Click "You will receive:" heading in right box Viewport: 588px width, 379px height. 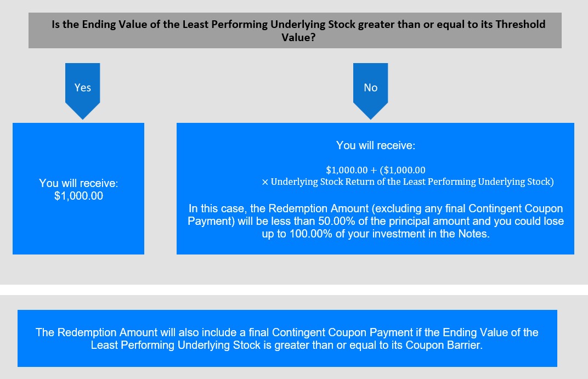point(375,145)
